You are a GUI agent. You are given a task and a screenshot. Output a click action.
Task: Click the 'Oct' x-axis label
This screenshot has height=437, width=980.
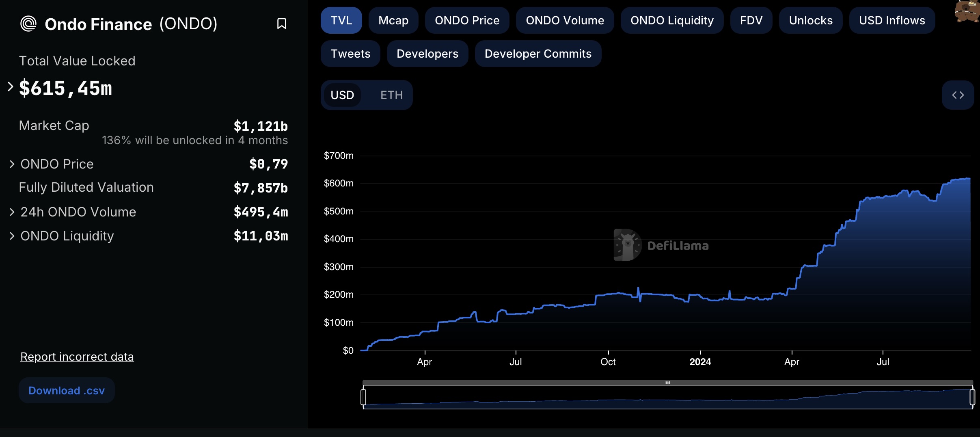608,362
